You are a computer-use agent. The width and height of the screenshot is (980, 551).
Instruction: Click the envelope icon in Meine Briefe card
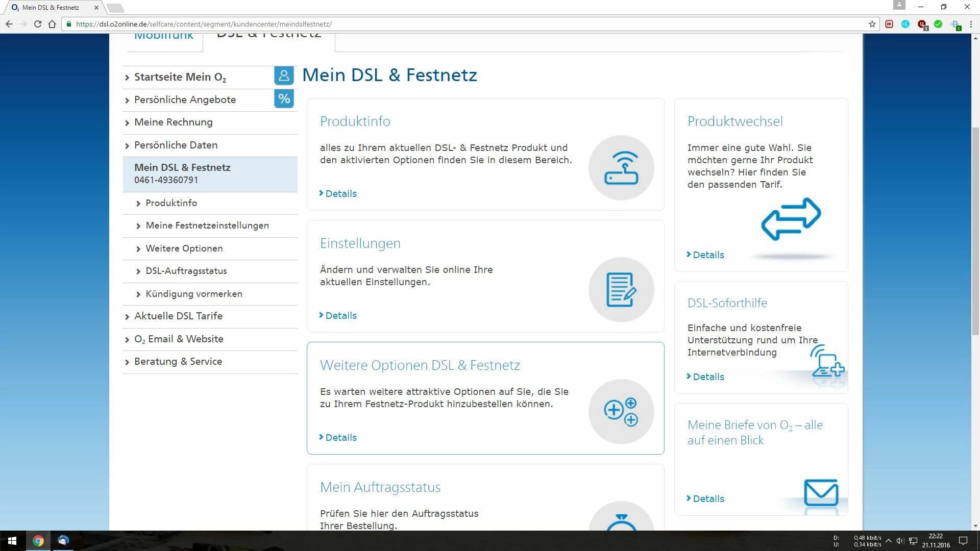821,493
